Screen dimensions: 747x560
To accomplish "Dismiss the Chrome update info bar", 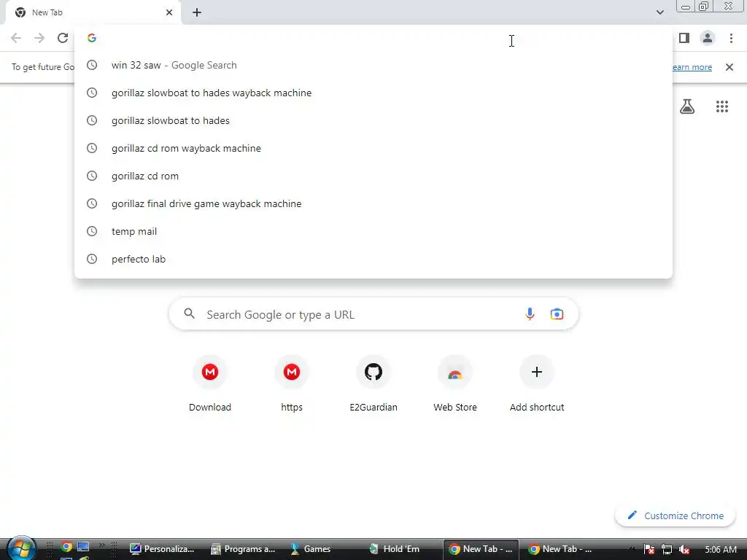I will coord(729,67).
